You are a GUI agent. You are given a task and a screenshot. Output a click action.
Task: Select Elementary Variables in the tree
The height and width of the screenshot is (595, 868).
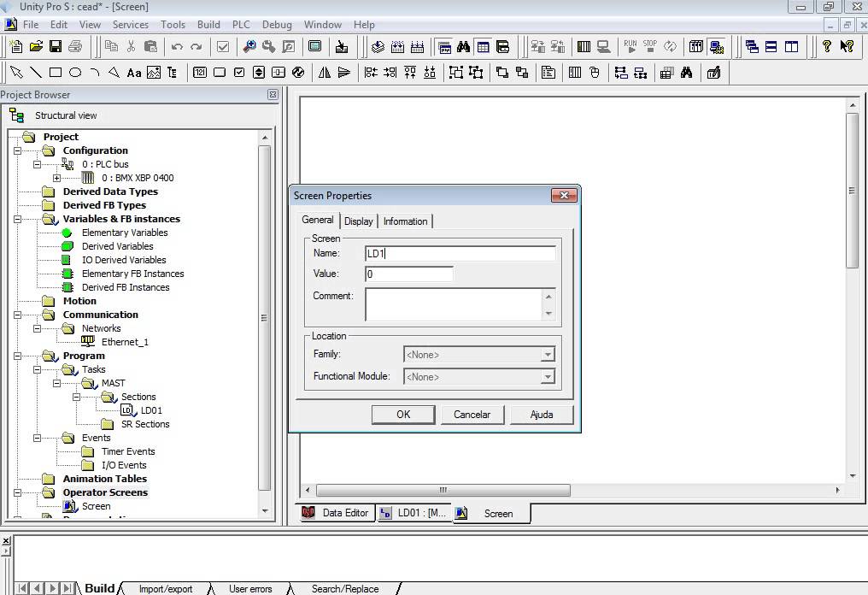pos(125,233)
